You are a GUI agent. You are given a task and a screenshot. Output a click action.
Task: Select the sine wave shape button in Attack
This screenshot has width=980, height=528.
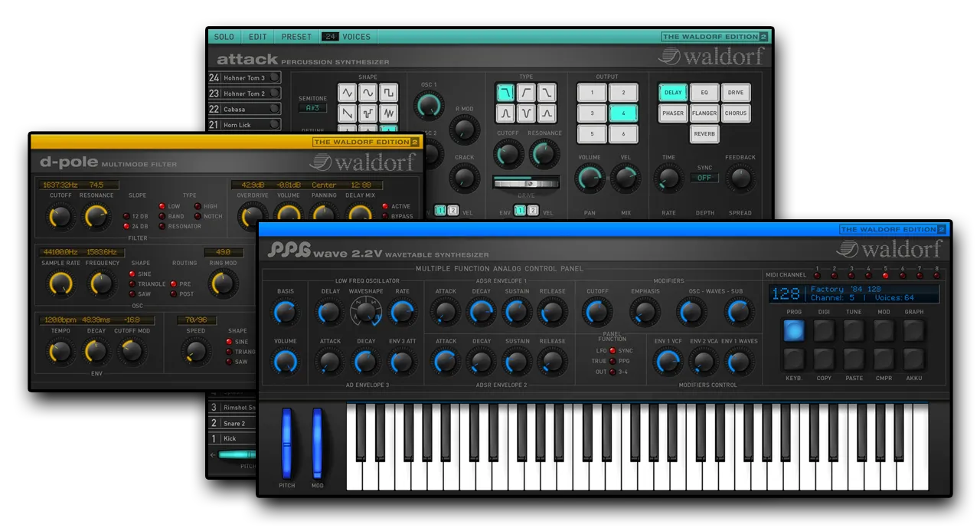point(368,93)
